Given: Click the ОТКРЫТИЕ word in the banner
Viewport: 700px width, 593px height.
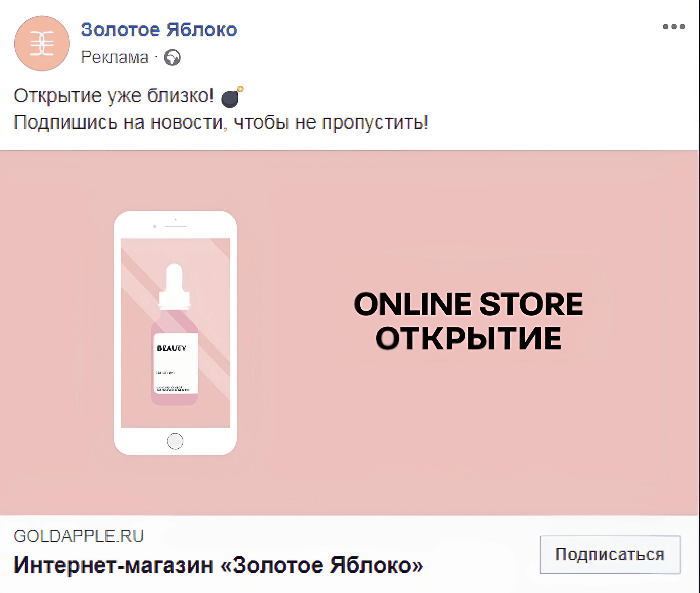Looking at the screenshot, I should click(468, 338).
